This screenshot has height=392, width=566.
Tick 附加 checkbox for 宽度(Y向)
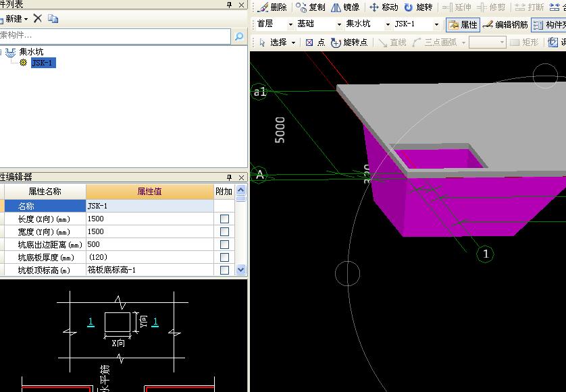(x=224, y=231)
